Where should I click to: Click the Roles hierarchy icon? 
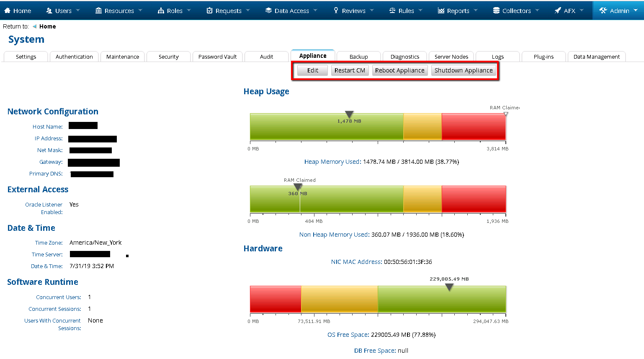pos(161,10)
